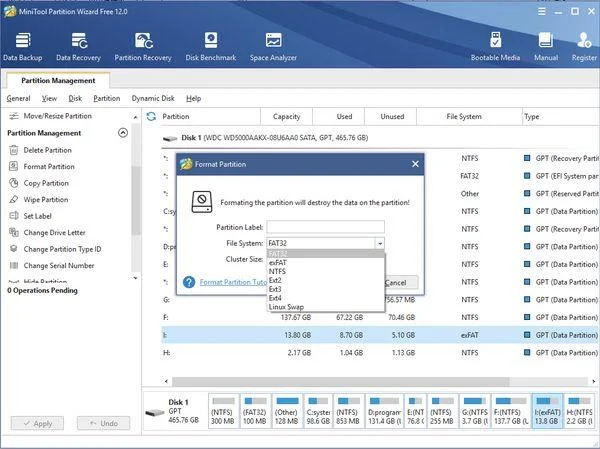The height and width of the screenshot is (449, 600).
Task: Select the F: partition row
Action: (x=380, y=317)
